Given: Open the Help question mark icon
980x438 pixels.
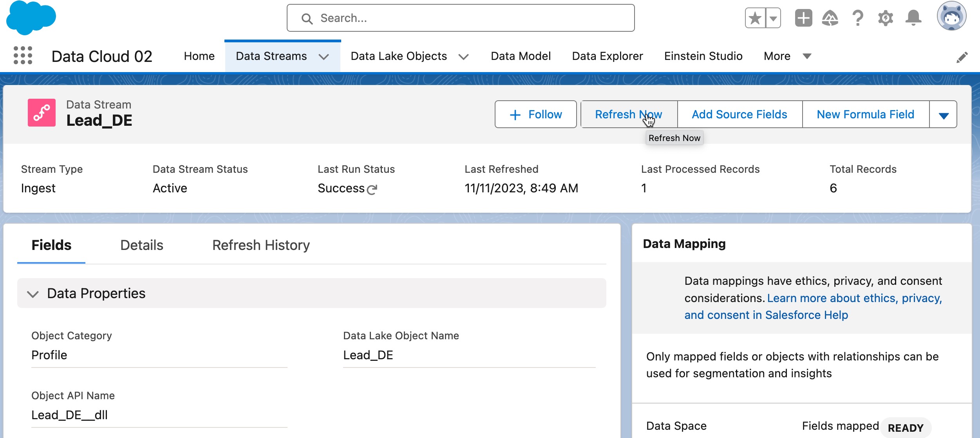Looking at the screenshot, I should point(858,18).
